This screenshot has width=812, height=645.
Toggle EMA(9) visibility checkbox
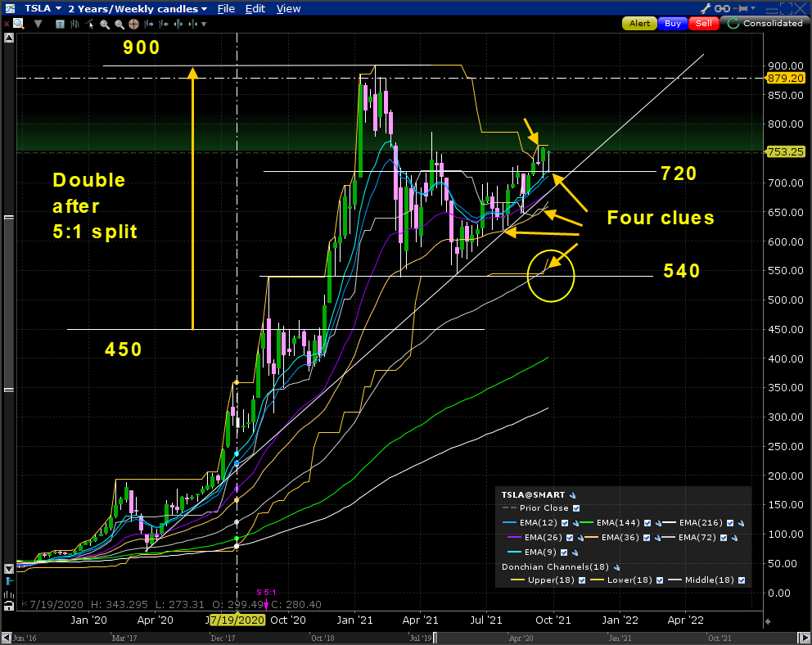pos(565,553)
